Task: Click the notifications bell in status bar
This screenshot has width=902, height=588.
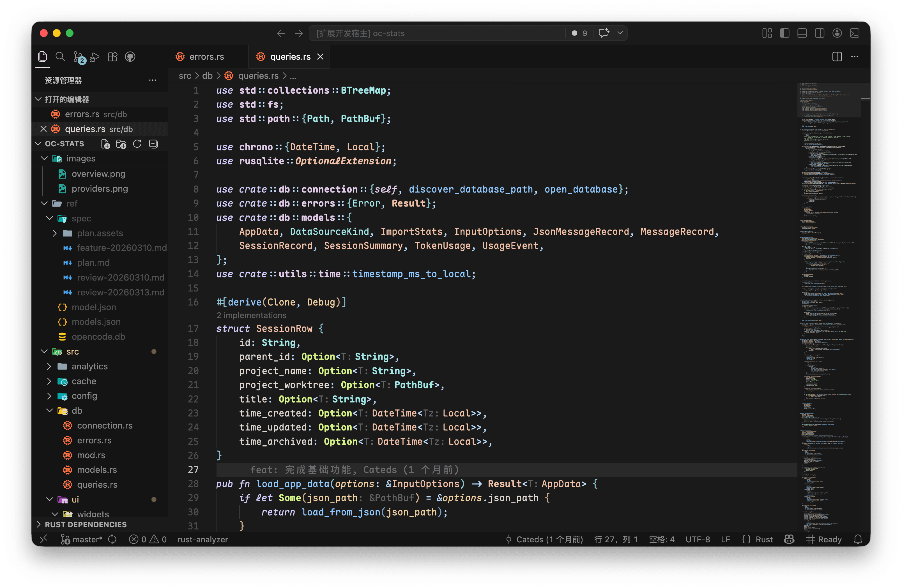Action: (x=858, y=539)
